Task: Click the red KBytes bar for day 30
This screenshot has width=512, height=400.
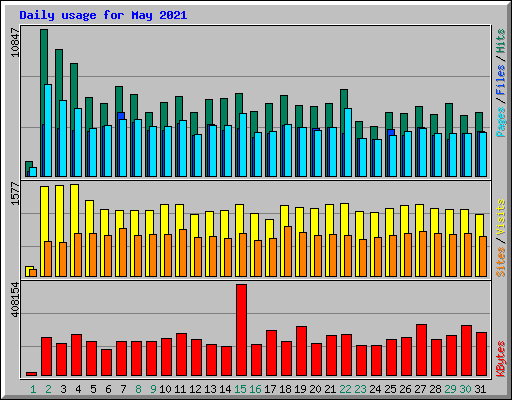Action: click(x=467, y=351)
